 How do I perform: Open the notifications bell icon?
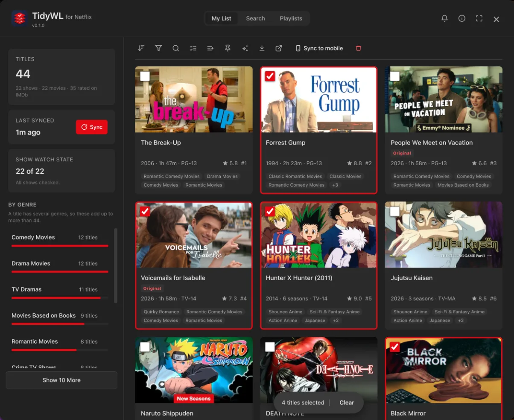pyautogui.click(x=444, y=18)
